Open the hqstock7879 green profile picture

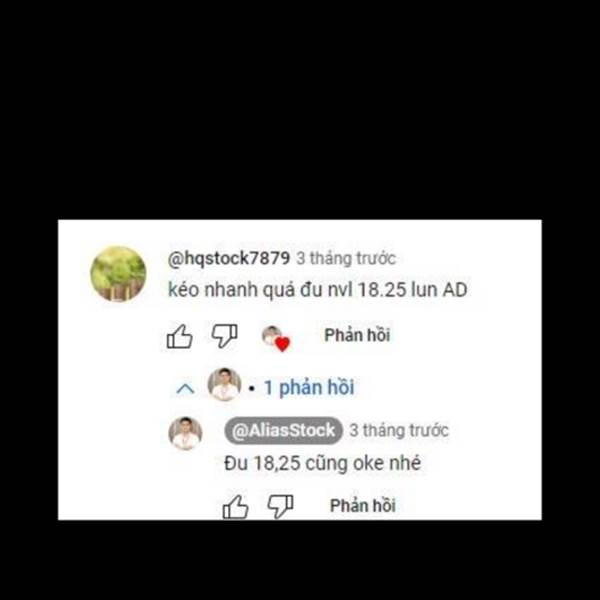coord(118,274)
